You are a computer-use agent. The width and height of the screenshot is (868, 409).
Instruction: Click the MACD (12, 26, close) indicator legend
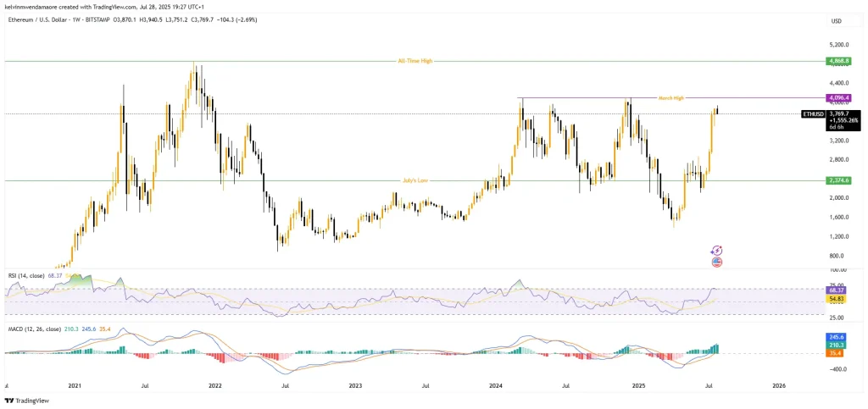click(36, 329)
